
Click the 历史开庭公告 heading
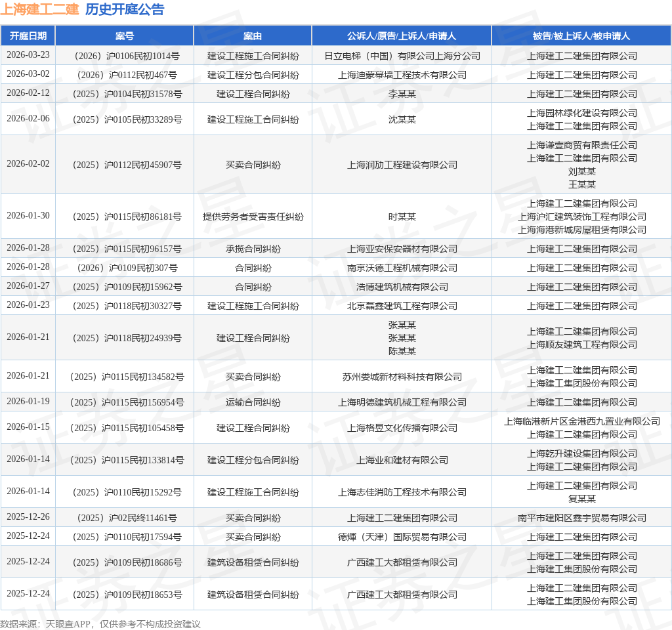[x=125, y=9]
